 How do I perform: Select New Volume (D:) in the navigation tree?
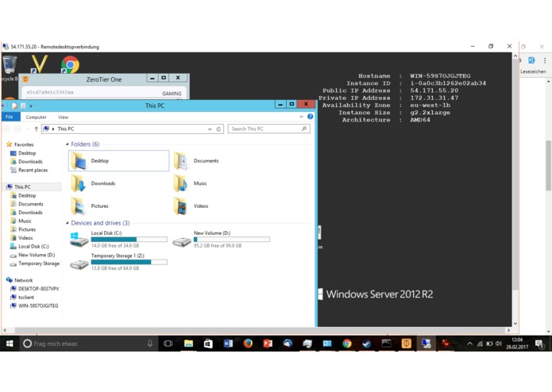tap(37, 255)
